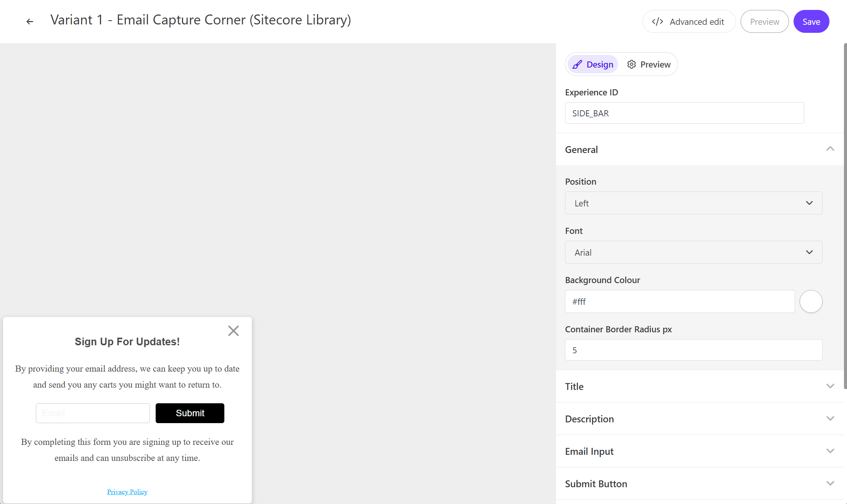Open the Position dropdown
The image size is (847, 504).
point(693,203)
